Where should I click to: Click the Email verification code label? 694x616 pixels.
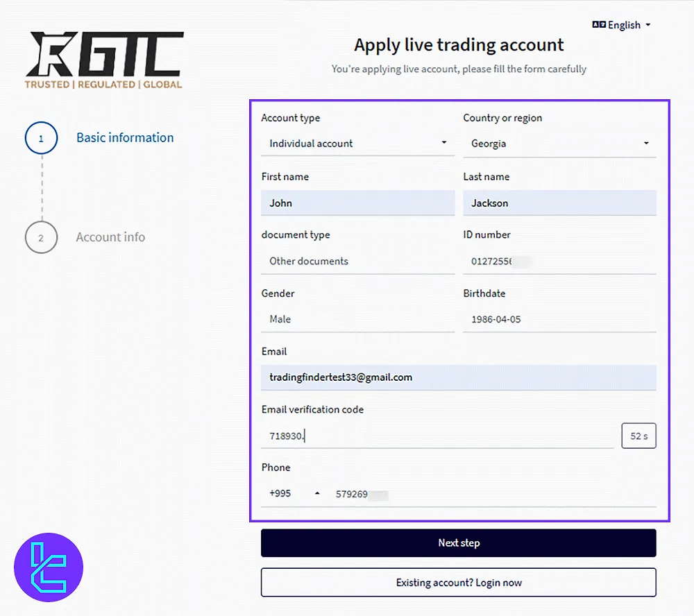(312, 410)
